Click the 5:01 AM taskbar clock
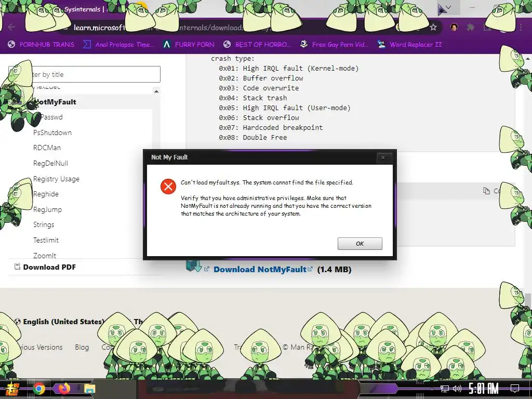 point(484,389)
